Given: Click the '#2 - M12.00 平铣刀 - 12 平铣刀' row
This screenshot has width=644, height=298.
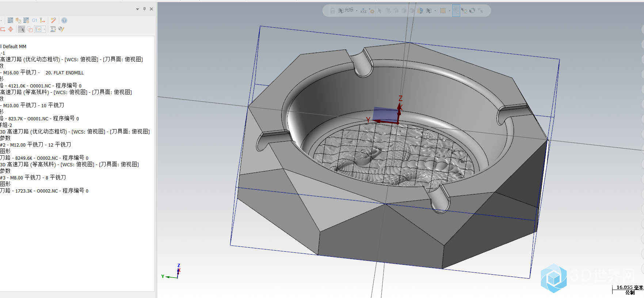Looking at the screenshot, I should [35, 145].
